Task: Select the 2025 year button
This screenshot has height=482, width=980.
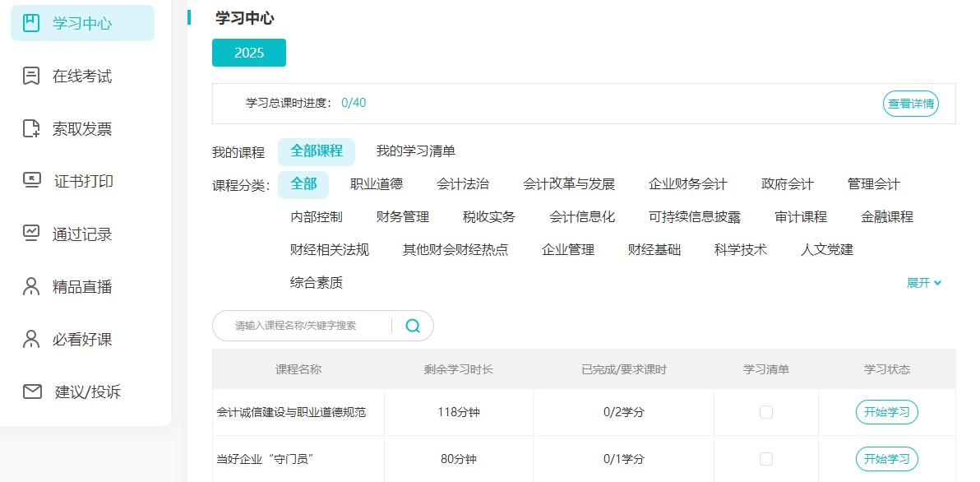Action: pos(249,53)
